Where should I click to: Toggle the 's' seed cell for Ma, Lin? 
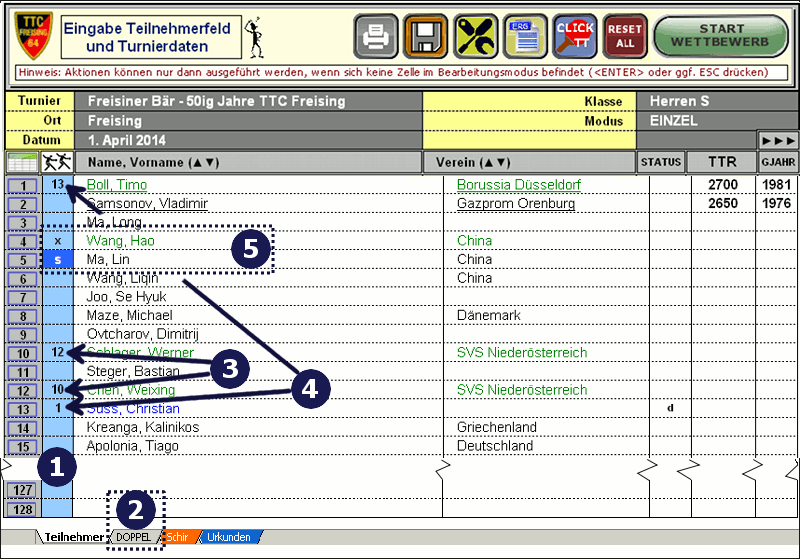pyautogui.click(x=57, y=260)
